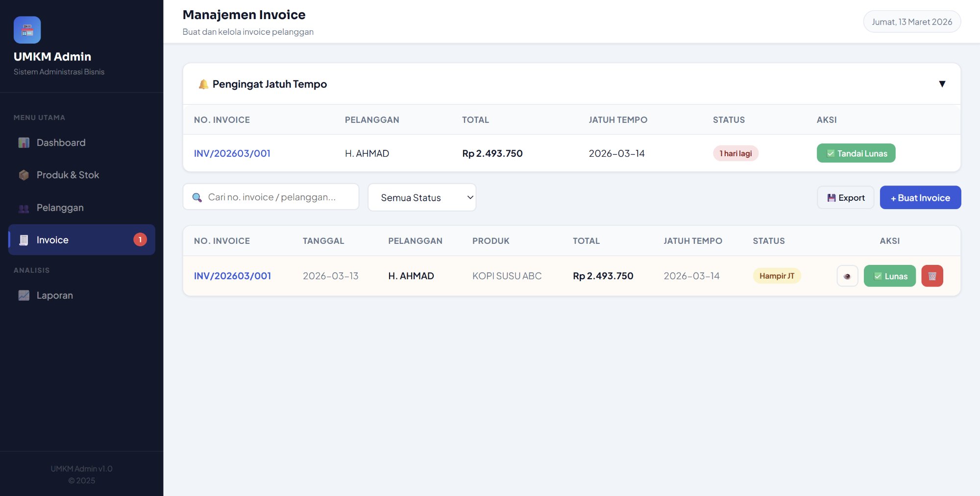Click the red notification badge on Invoice
Viewport: 980px width, 496px height.
140,239
